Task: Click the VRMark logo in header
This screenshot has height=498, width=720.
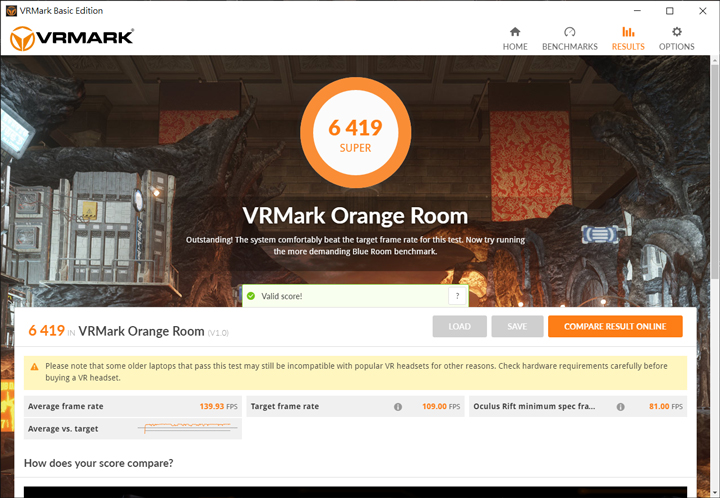Action: (72, 38)
